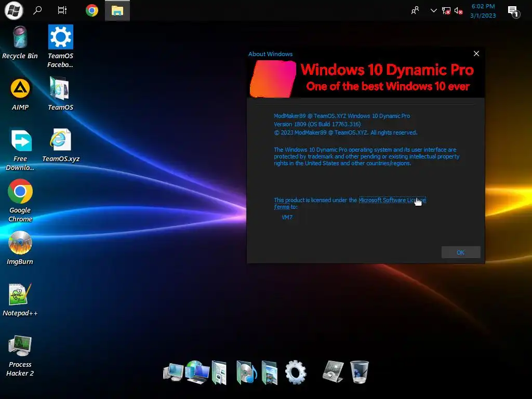The image size is (532, 399).
Task: Click the Chrome icon in the taskbar
Action: 91,10
